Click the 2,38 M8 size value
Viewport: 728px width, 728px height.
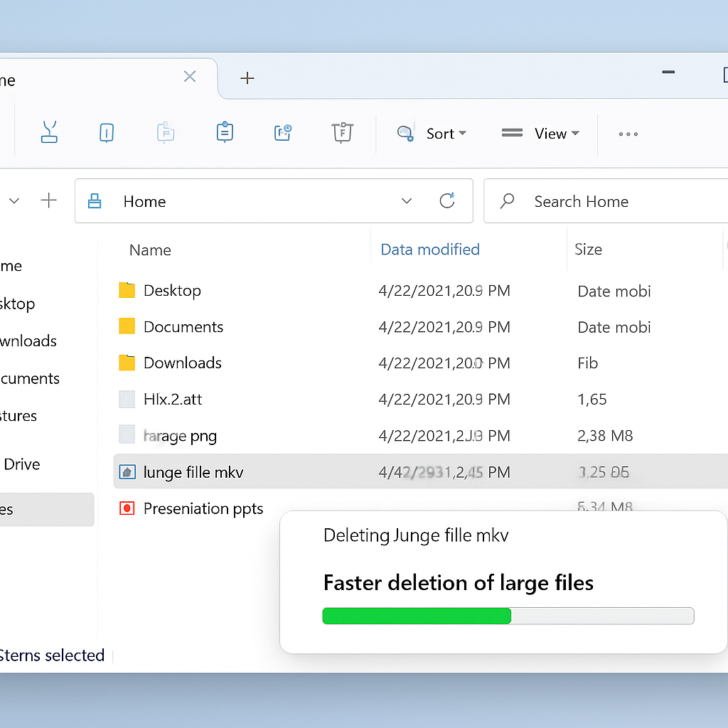click(x=605, y=436)
